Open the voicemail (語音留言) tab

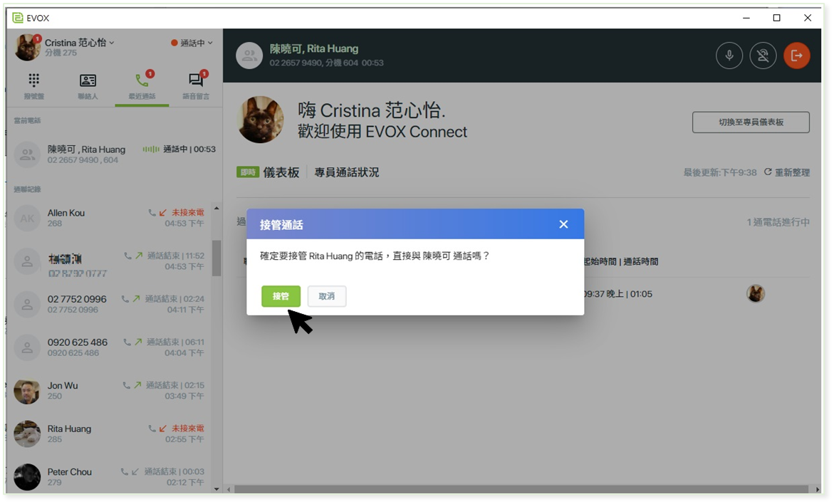196,87
